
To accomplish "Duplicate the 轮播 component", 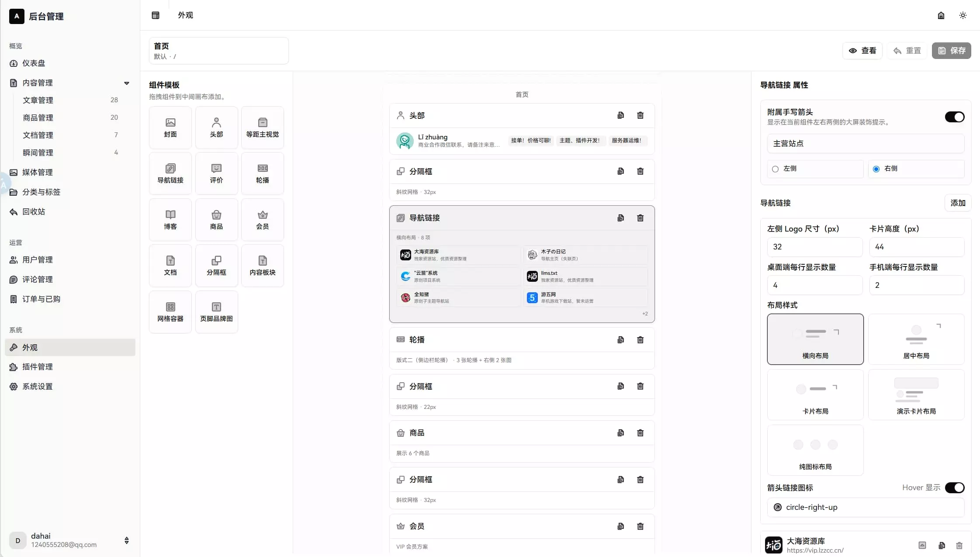I will (x=620, y=340).
